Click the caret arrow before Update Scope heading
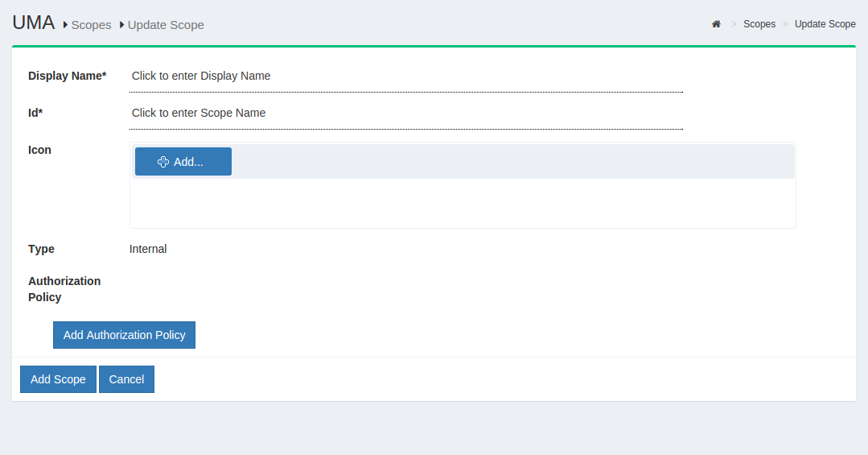Image resolution: width=868 pixels, height=455 pixels. coord(122,25)
